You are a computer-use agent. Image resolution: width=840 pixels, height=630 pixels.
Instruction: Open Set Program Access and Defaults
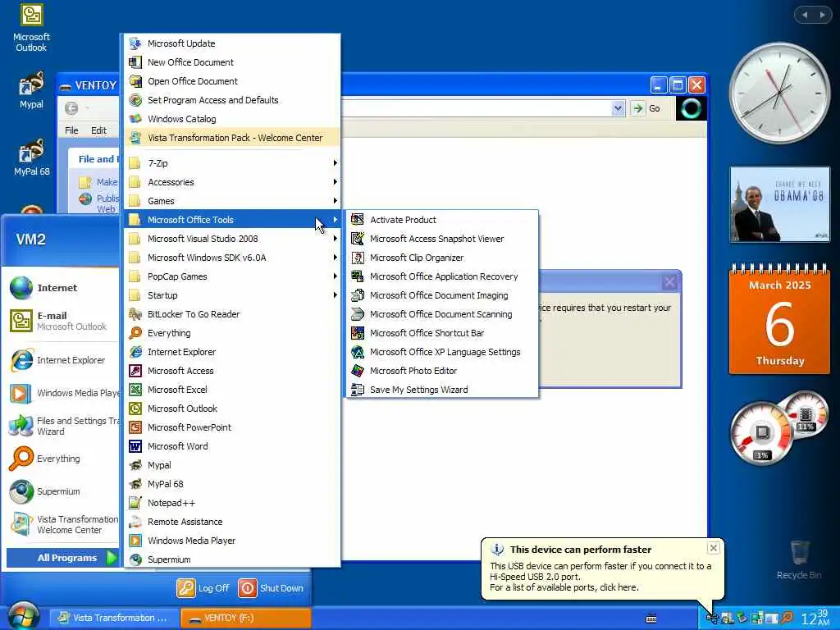point(232,100)
